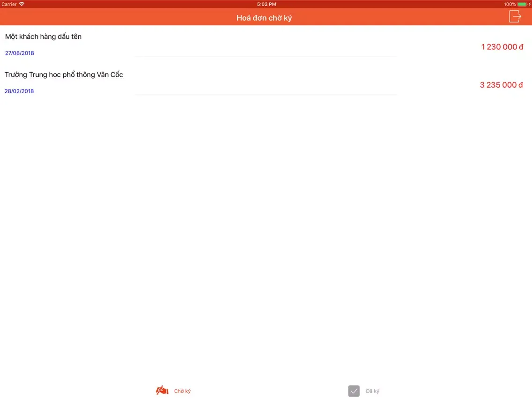
Task: Select the Đã ký checkmark icon
Action: 354,391
